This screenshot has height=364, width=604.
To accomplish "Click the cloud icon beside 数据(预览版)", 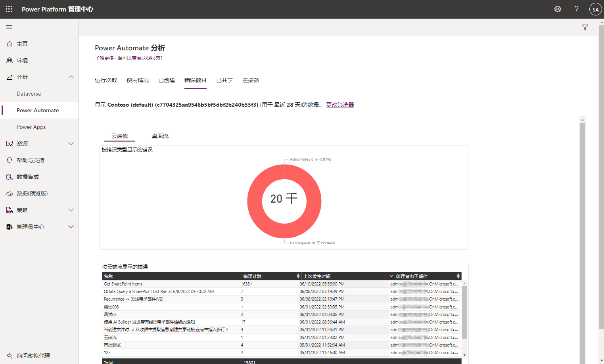I will (10, 193).
